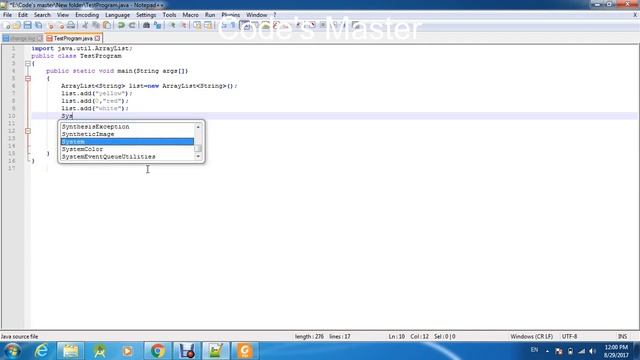
Task: Click the Cut scissors icon
Action: tap(85, 25)
